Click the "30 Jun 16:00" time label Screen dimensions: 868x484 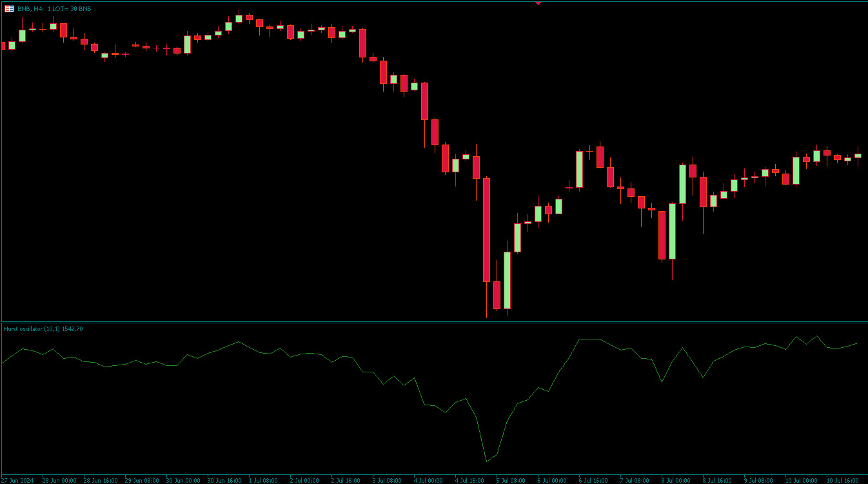tap(224, 480)
